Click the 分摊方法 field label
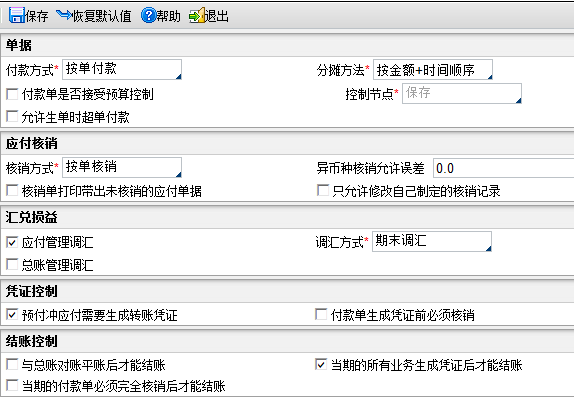The height and width of the screenshot is (397, 574). 340,70
